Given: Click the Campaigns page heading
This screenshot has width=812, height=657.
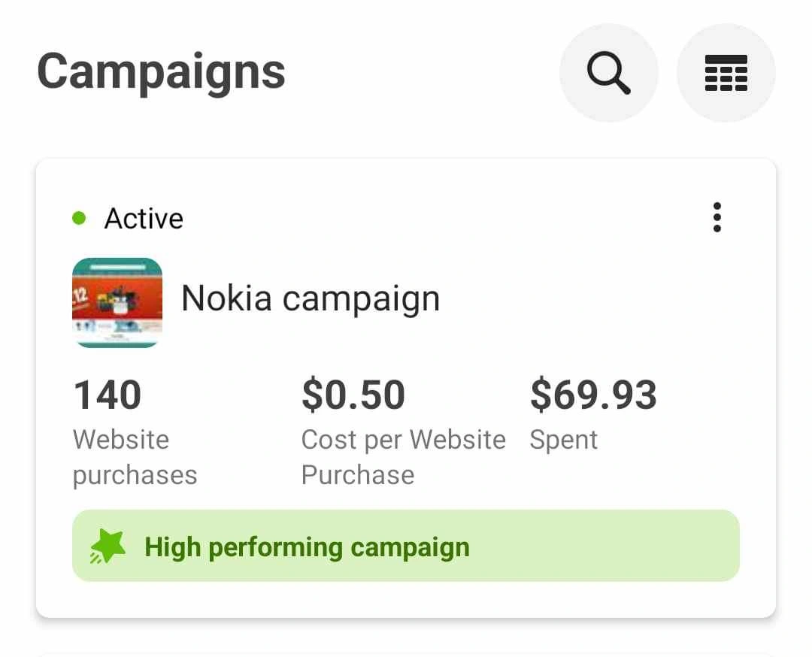Looking at the screenshot, I should 161,72.
